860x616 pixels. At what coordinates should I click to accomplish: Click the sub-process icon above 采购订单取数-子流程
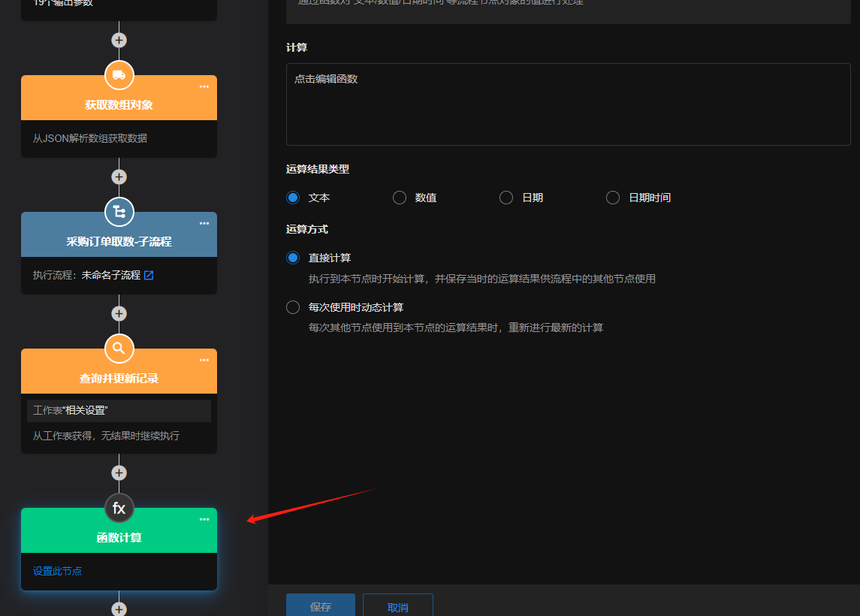tap(119, 212)
